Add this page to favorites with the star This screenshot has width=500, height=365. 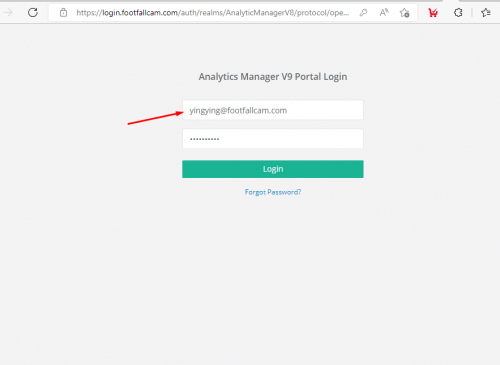point(405,13)
